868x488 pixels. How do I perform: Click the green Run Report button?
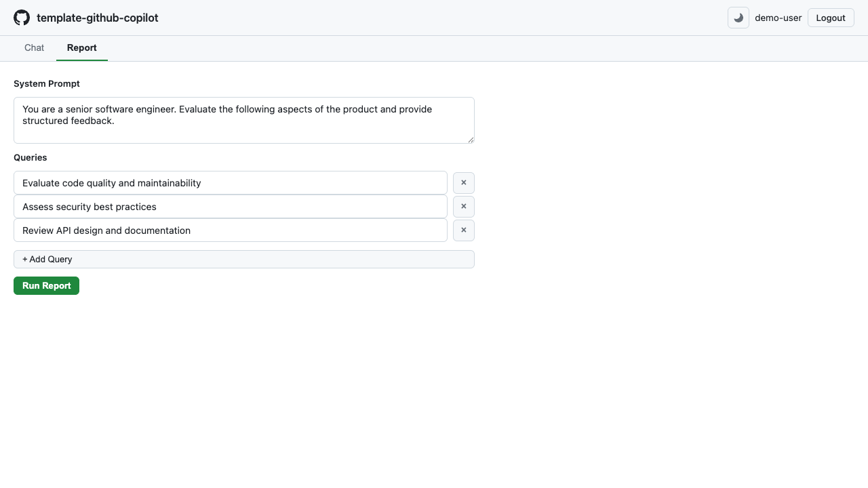click(46, 286)
